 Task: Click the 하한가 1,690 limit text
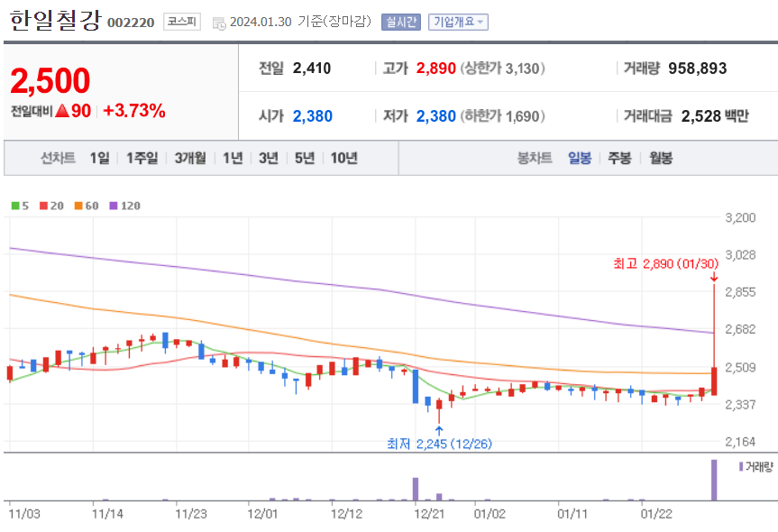[503, 116]
